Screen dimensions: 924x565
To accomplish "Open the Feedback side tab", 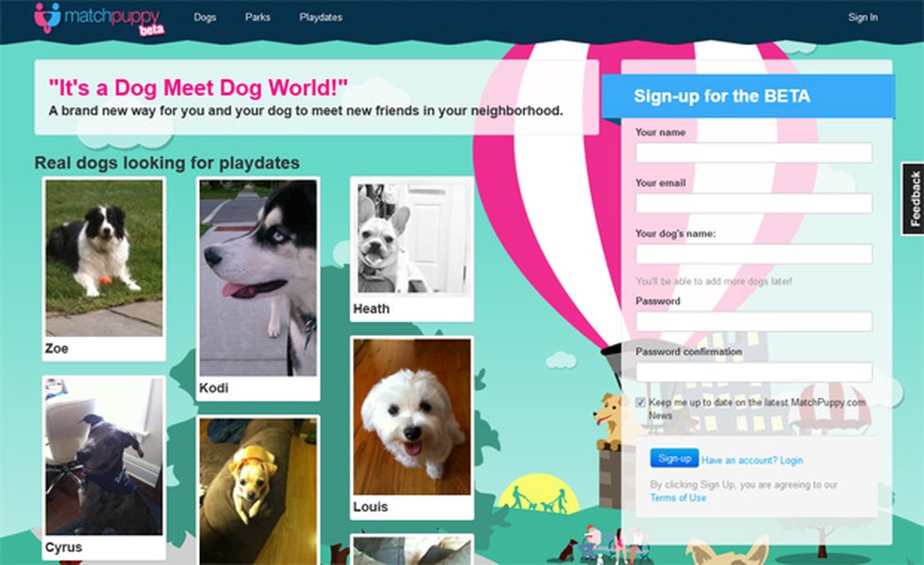I will 914,199.
